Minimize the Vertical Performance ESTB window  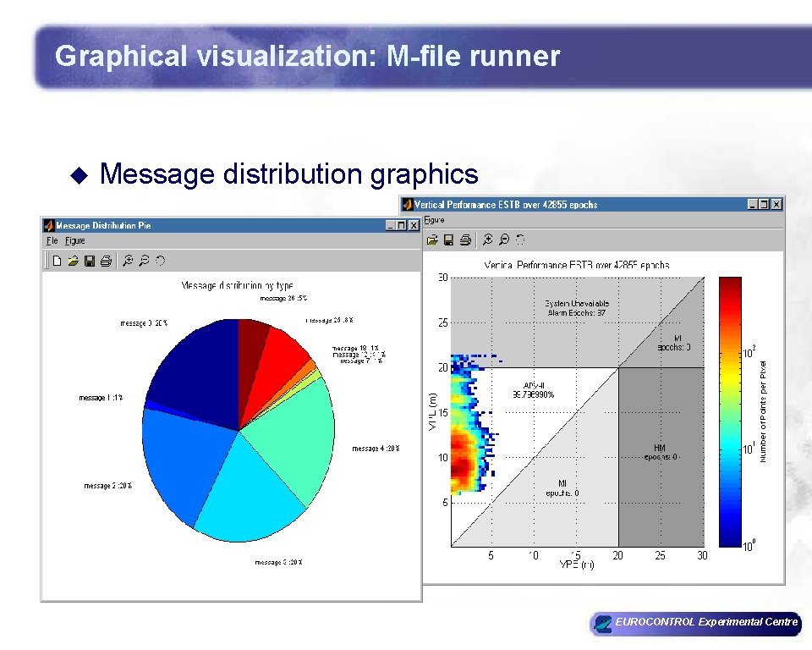[x=753, y=205]
